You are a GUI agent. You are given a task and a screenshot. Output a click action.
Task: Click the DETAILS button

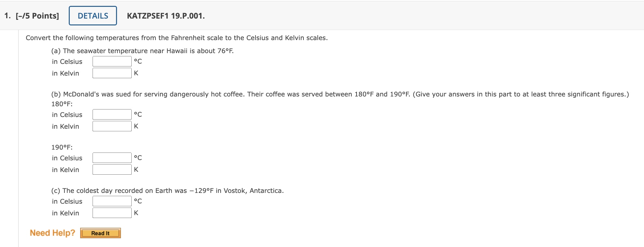pos(92,15)
